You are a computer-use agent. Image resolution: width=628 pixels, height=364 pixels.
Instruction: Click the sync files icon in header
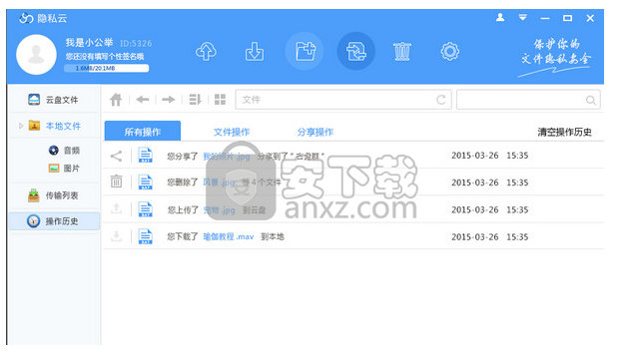click(x=356, y=51)
